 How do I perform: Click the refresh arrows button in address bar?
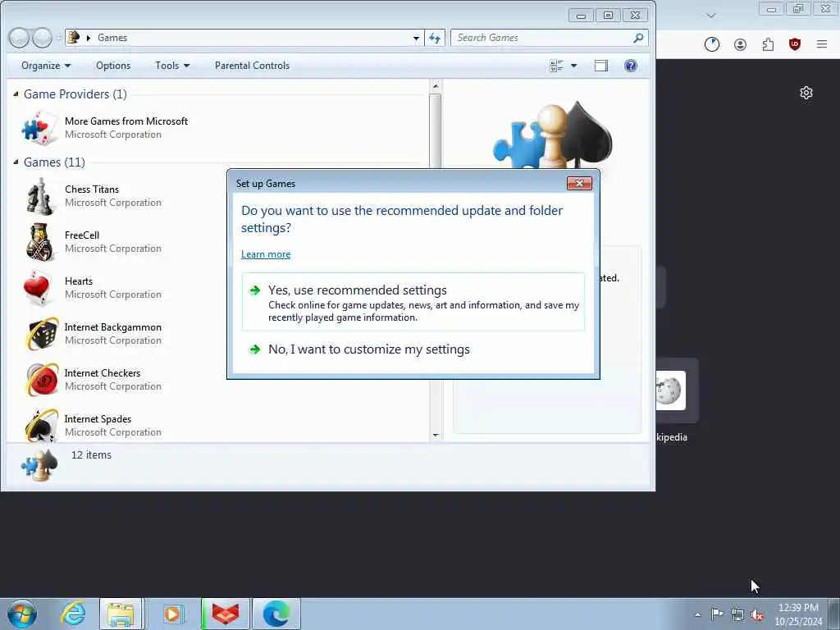coord(435,38)
